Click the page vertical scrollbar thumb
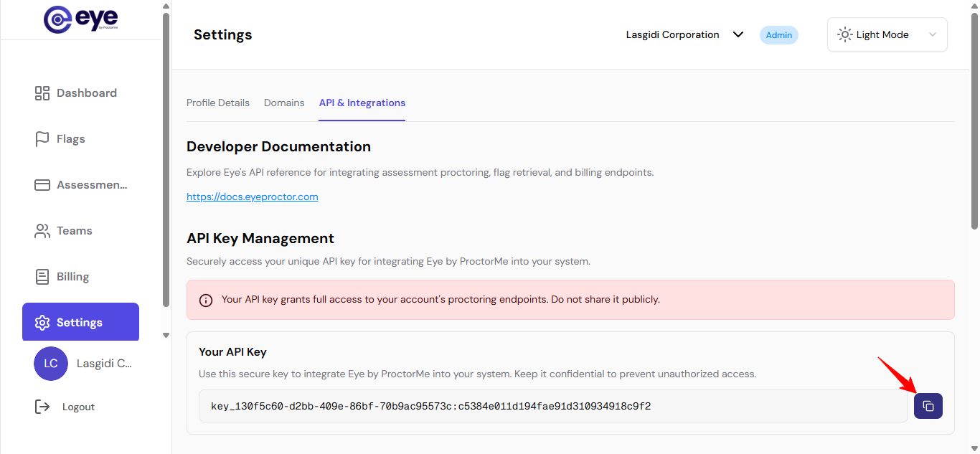Viewport: 980px width, 454px height. (974, 120)
